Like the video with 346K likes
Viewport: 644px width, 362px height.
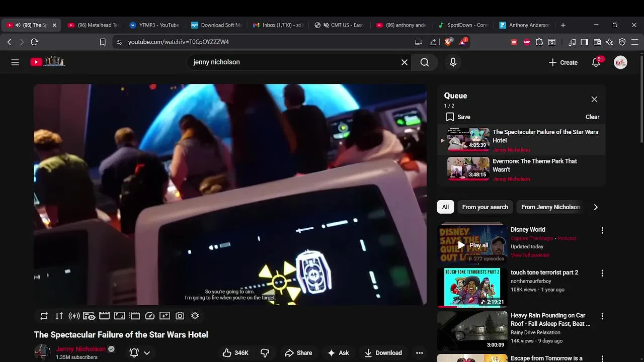pyautogui.click(x=236, y=353)
